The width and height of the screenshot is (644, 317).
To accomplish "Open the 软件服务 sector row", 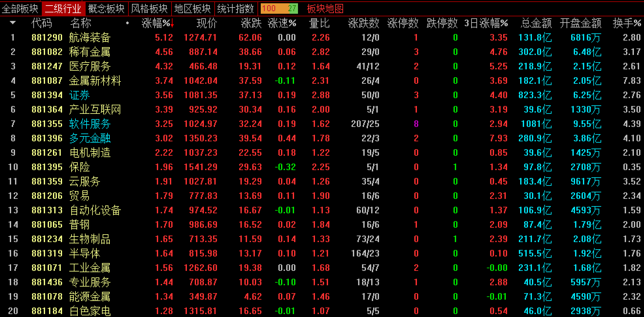I will point(90,124).
